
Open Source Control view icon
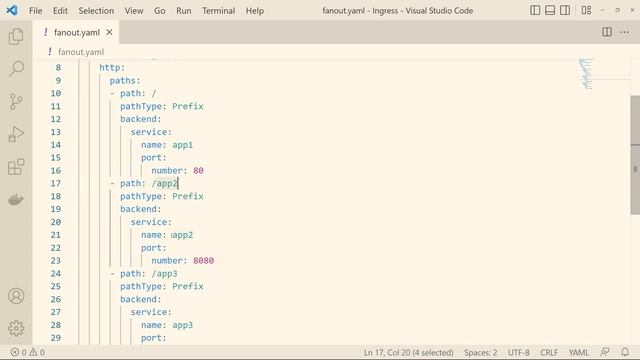(16, 101)
